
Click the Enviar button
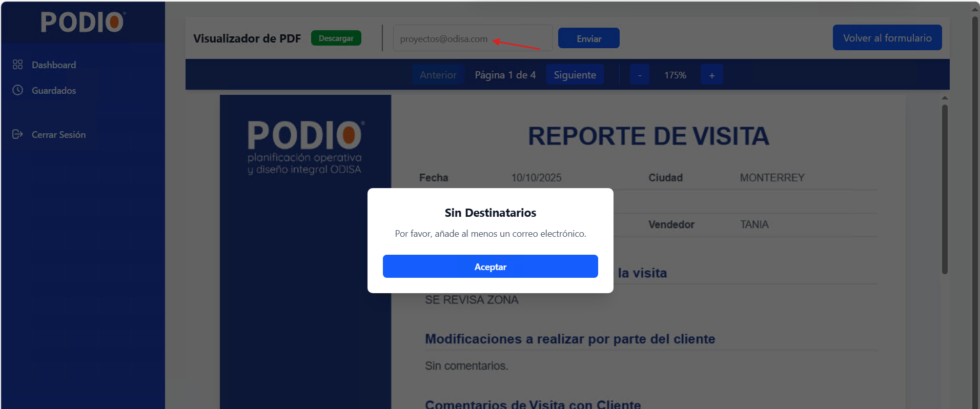point(589,38)
